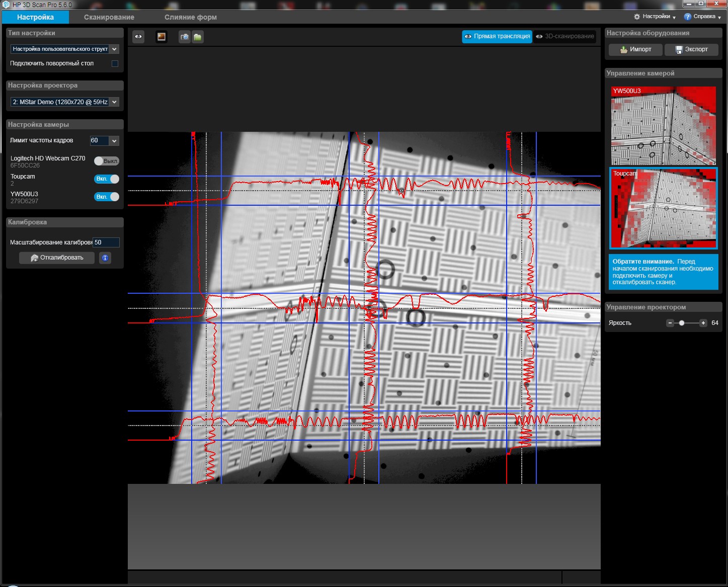Click the blue info icon beside Откалибровать
Screen dimensions: 728x587
(105, 258)
